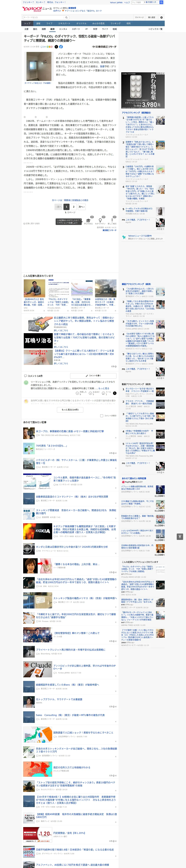
Task: Select the IT category tab
Action: click(x=86, y=29)
